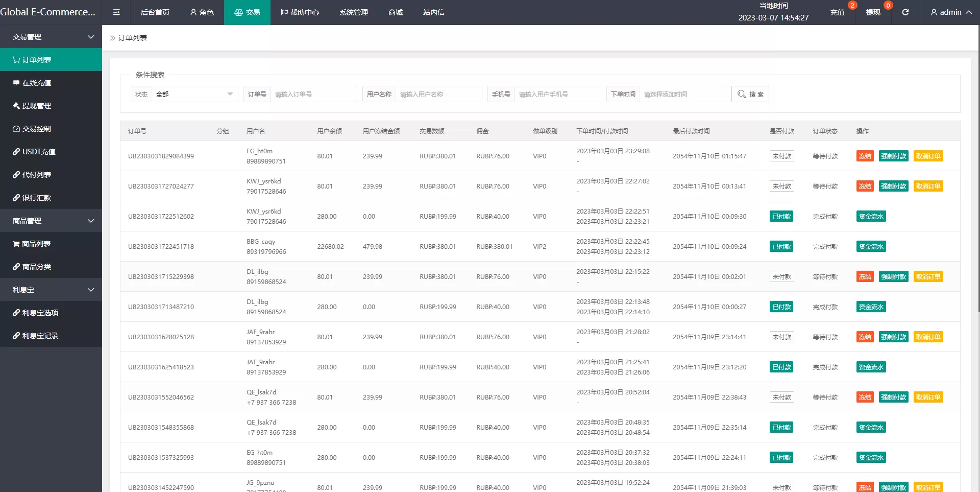The image size is (980, 492).
Task: Open USDT充值 sidebar link
Action: (38, 152)
